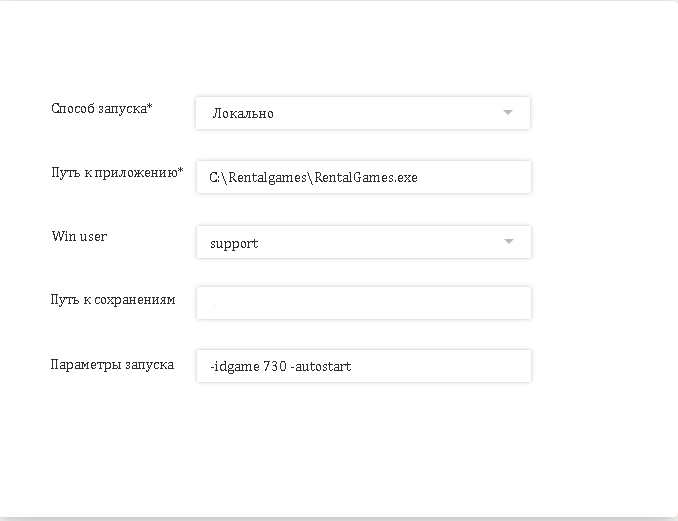This screenshot has height=521, width=678.
Task: Click the Способ запуска label
Action: click(98, 108)
